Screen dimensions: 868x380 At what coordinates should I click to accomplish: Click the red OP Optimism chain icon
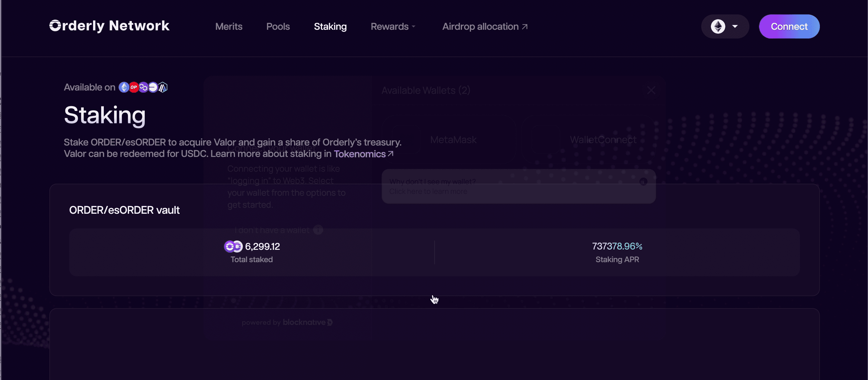click(x=134, y=87)
